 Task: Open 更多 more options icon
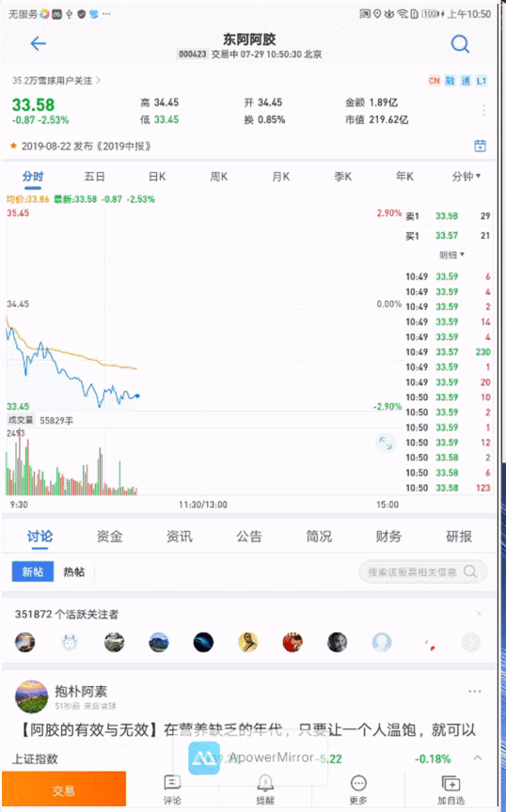point(358,789)
